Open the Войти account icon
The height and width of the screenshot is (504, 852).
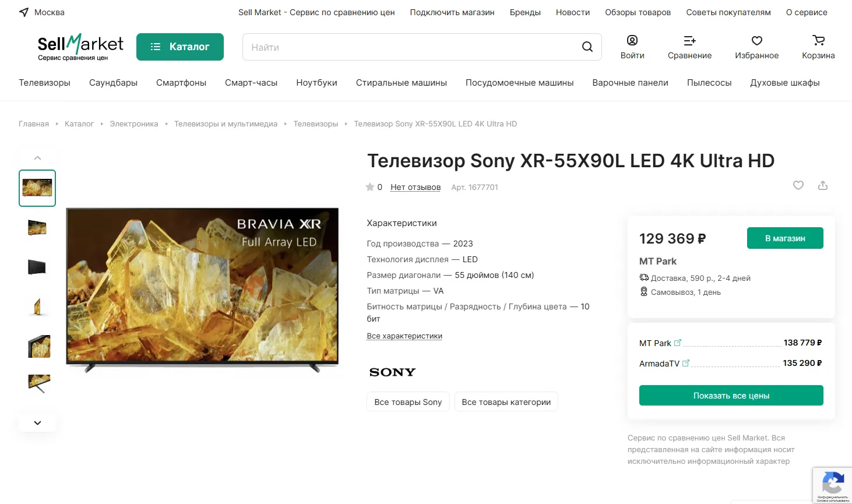click(632, 40)
